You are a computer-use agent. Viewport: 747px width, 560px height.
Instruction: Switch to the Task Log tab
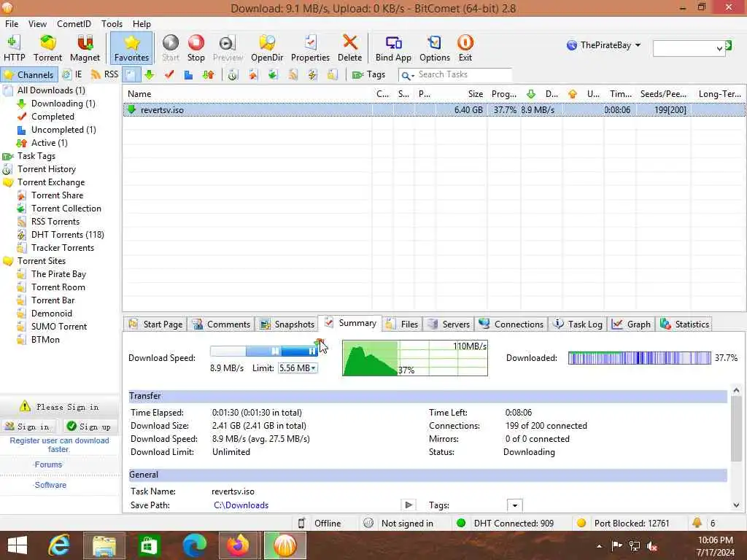click(578, 324)
